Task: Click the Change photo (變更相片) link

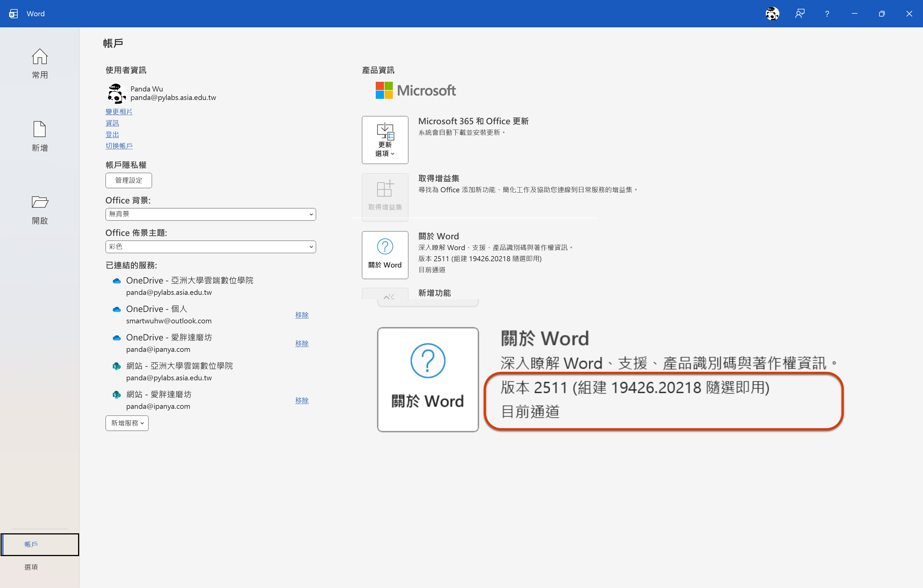Action: 119,112
